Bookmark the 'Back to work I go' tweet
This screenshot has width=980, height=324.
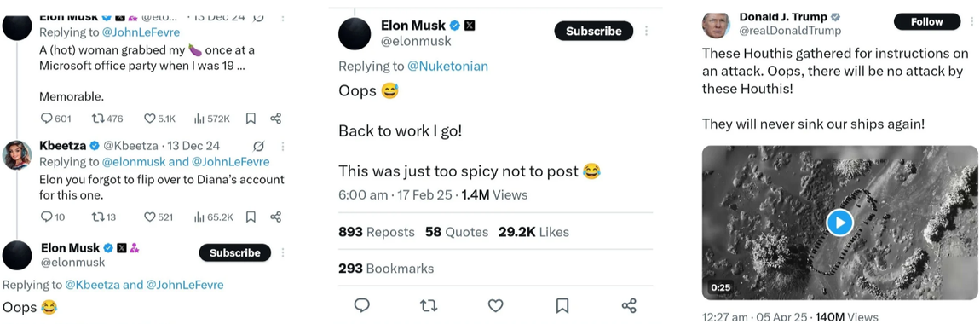tap(562, 305)
